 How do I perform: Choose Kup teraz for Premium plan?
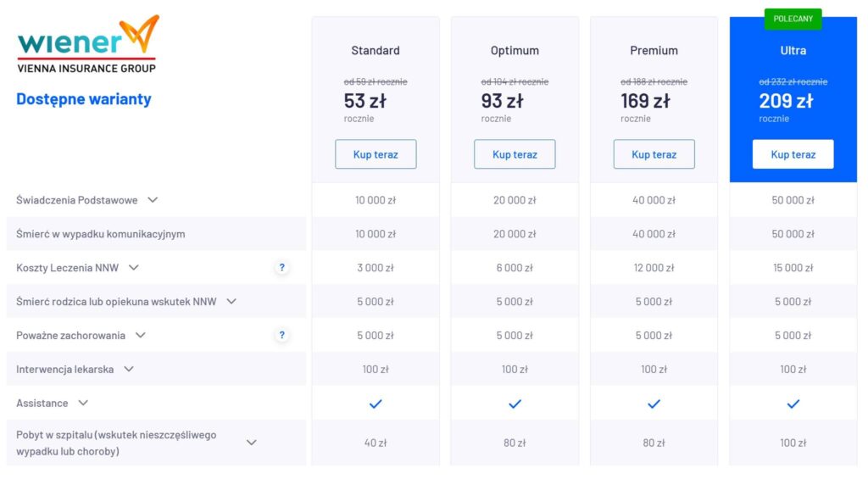point(654,154)
